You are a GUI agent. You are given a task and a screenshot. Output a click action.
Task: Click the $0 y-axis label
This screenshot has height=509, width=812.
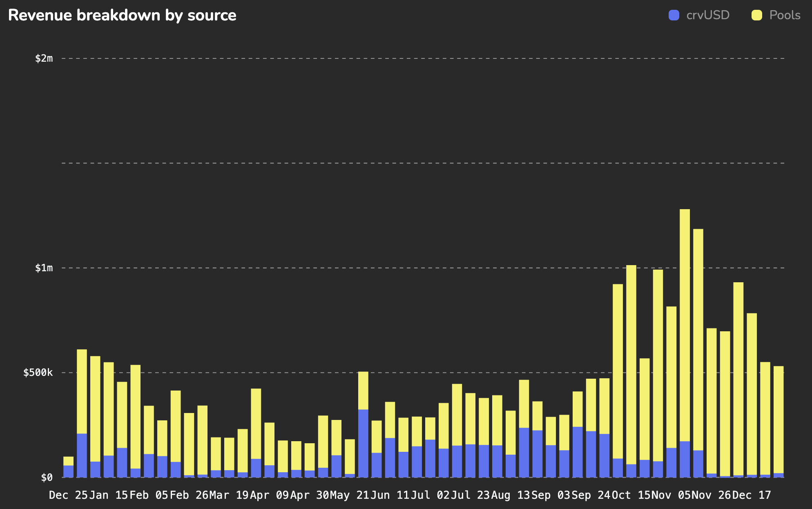[47, 477]
